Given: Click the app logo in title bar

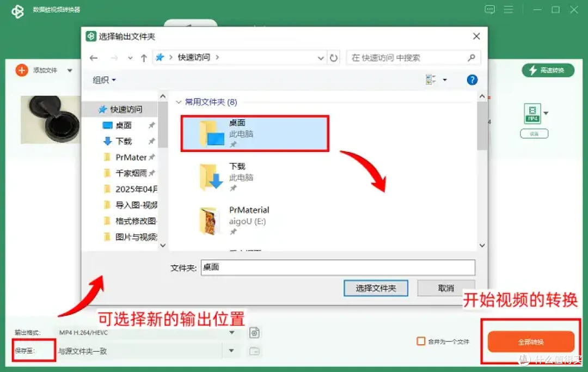Looking at the screenshot, I should [17, 11].
